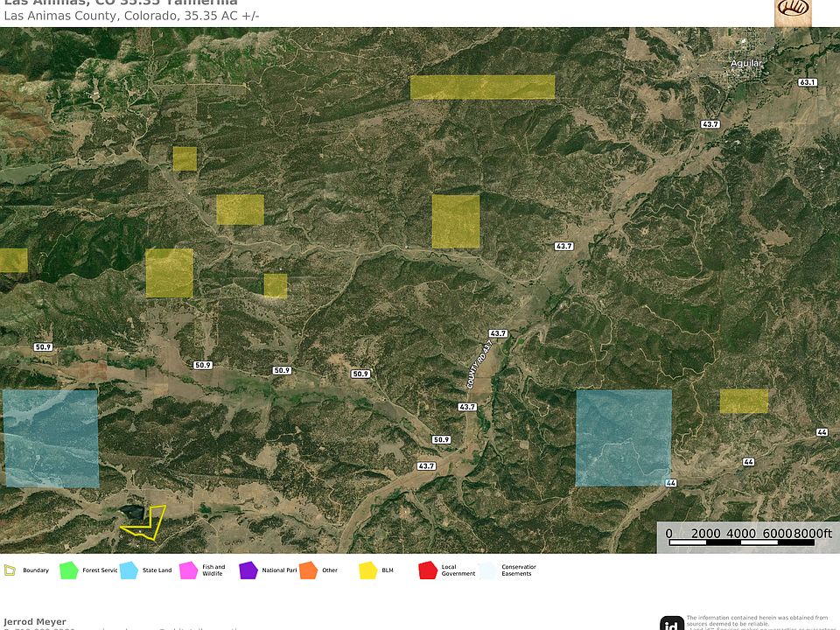Click the Aguilar town label
The image size is (840, 630).
pos(746,63)
